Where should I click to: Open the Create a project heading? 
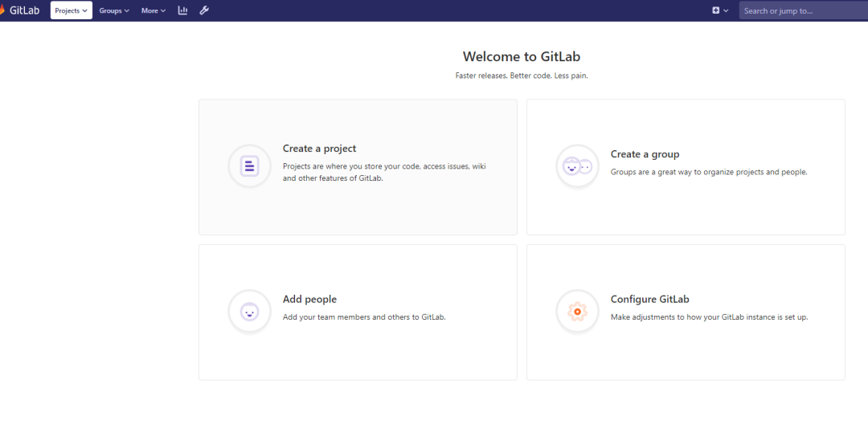[319, 149]
